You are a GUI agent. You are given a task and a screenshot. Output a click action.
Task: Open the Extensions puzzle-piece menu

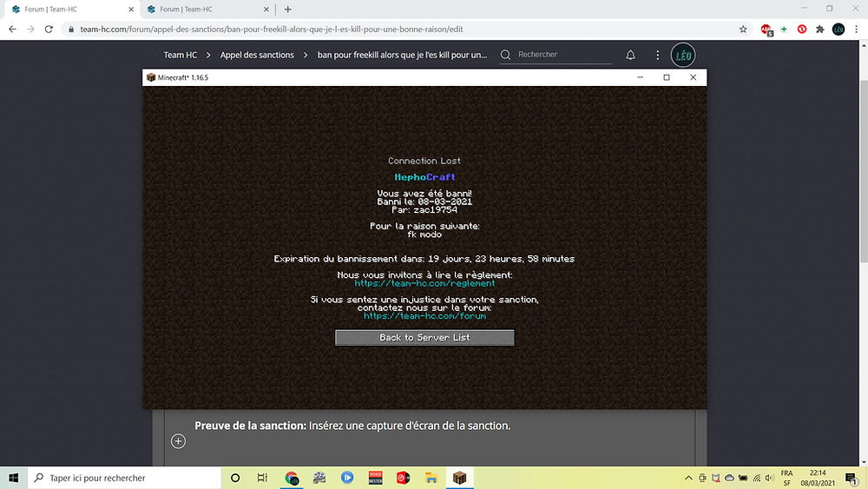point(820,30)
